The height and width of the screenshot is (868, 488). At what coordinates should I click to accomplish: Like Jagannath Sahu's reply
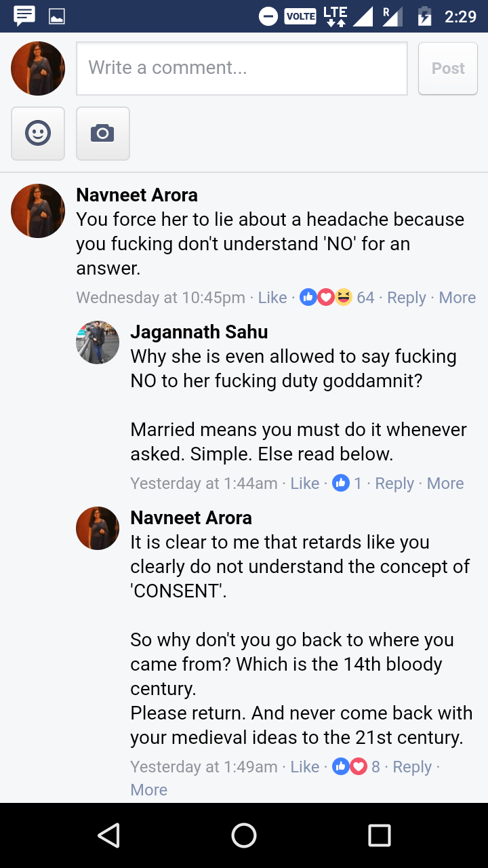click(304, 483)
